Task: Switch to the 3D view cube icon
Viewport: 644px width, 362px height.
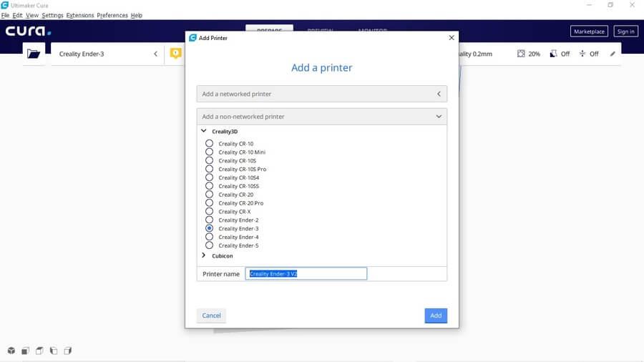Action: pyautogui.click(x=11, y=351)
